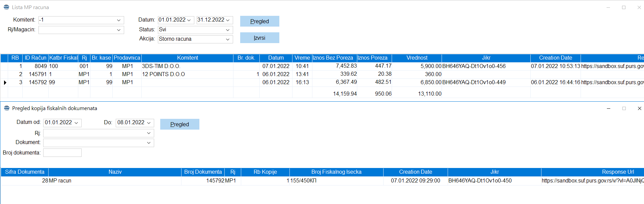Click the Lista MP racuna window icon

pyautogui.click(x=6, y=7)
